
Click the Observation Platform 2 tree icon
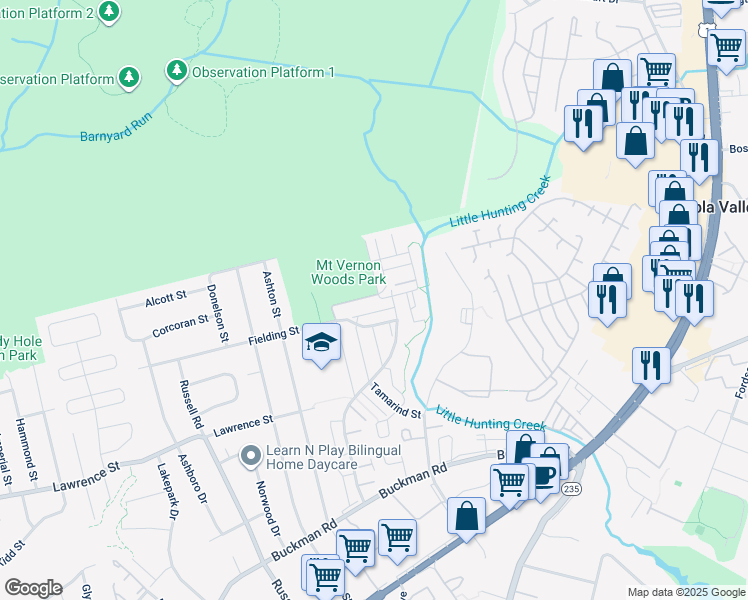click(x=110, y=12)
